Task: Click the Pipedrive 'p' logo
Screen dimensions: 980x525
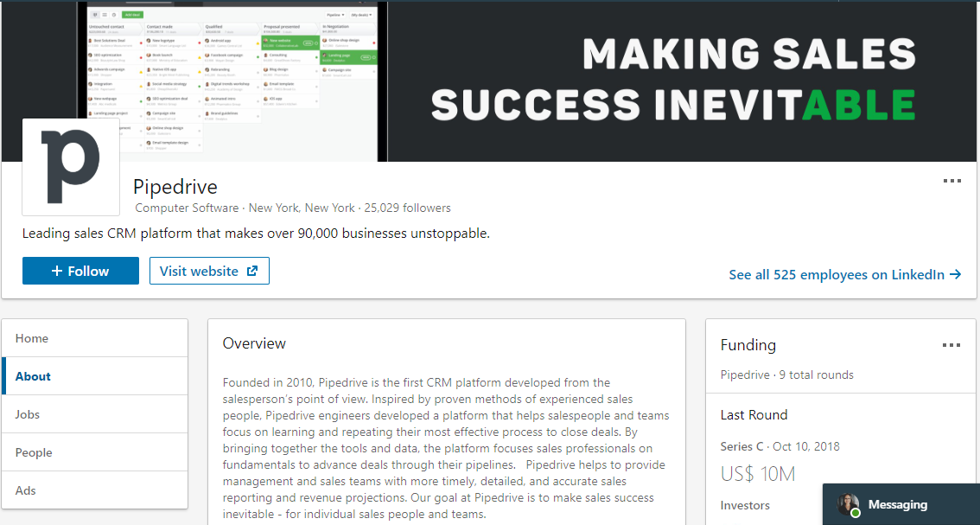Action: tap(71, 167)
